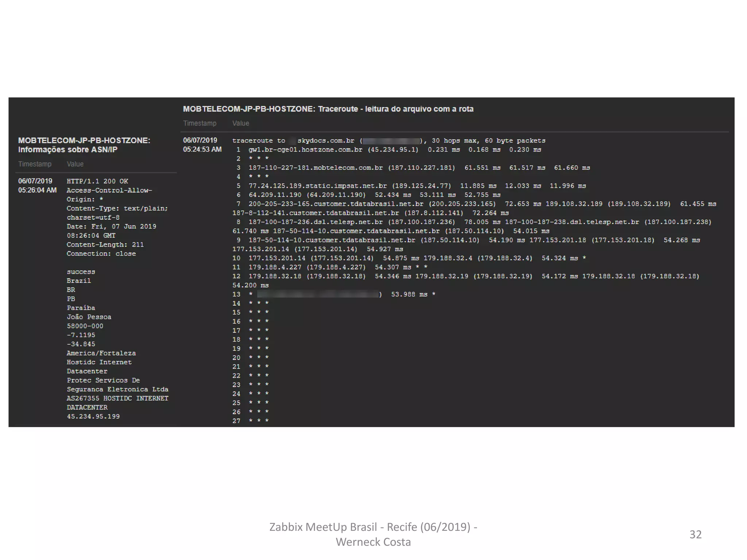Click the 'Content-Length: 211' line
The width and height of the screenshot is (747, 560).
point(105,245)
